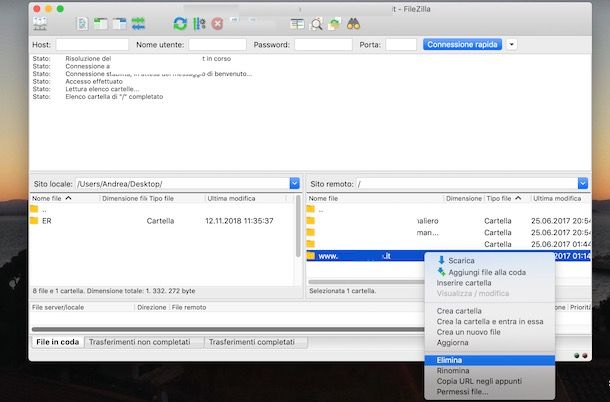Image resolution: width=610 pixels, height=402 pixels.
Task: Click 'Direzione' column in transfer queue
Action: tap(152, 307)
